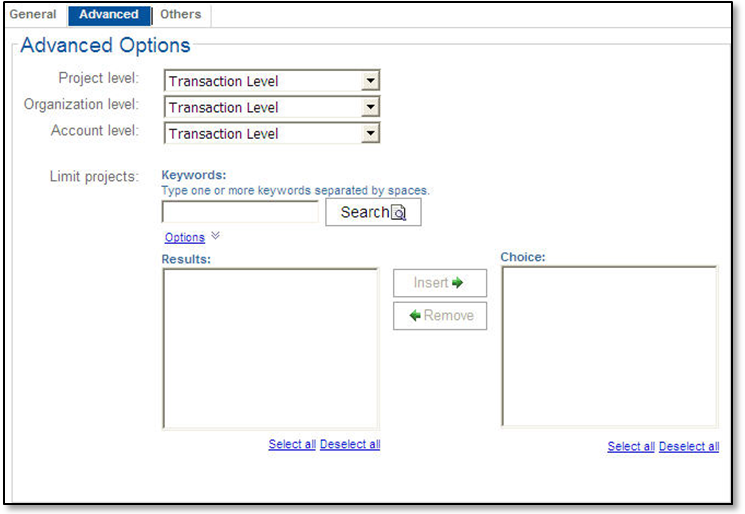The image size is (745, 514).
Task: Open the Project level dropdown
Action: 370,81
